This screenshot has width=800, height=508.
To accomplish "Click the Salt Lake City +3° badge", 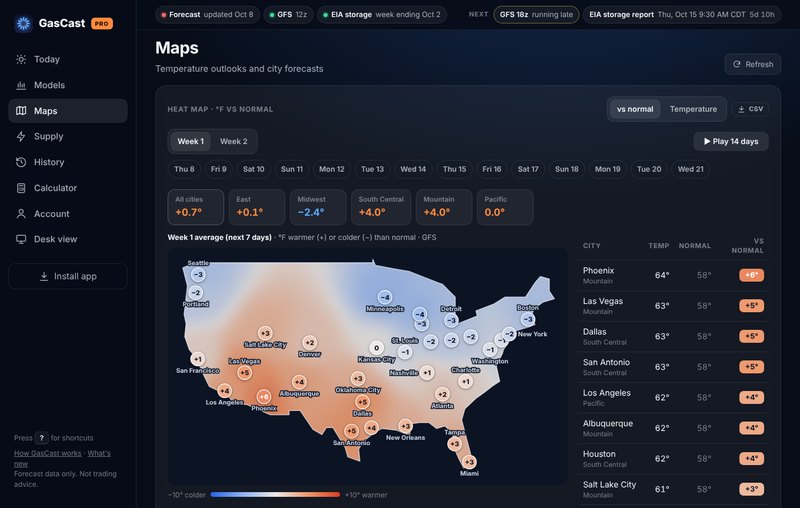I will pos(752,489).
